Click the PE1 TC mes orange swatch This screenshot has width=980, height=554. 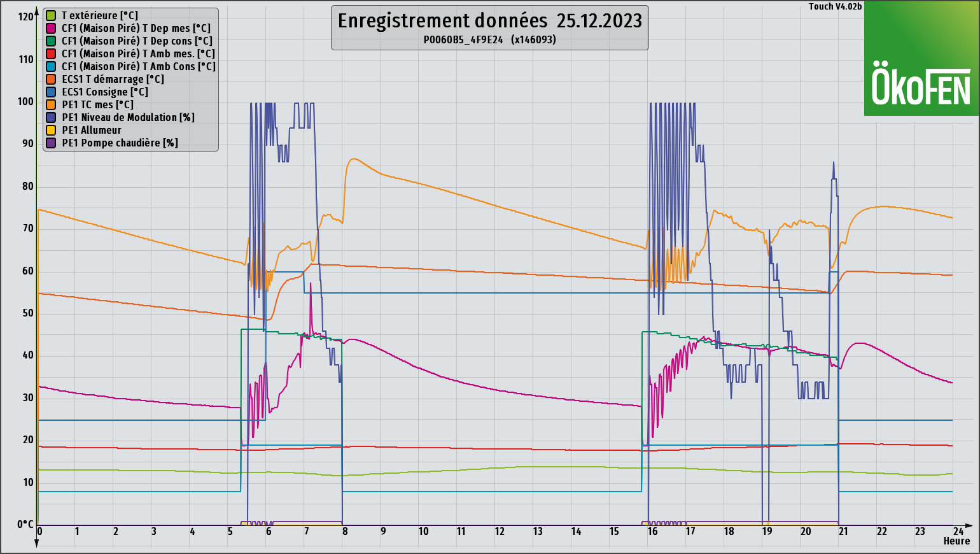[x=51, y=104]
